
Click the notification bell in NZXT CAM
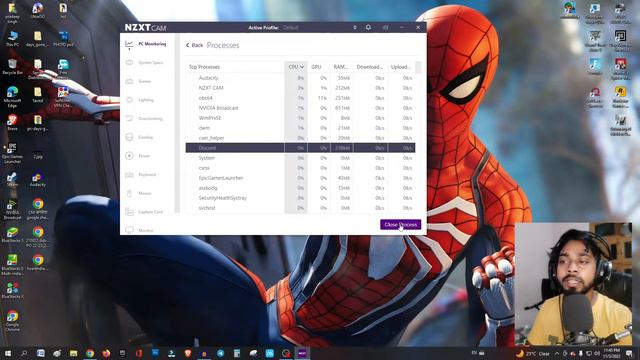click(x=368, y=27)
